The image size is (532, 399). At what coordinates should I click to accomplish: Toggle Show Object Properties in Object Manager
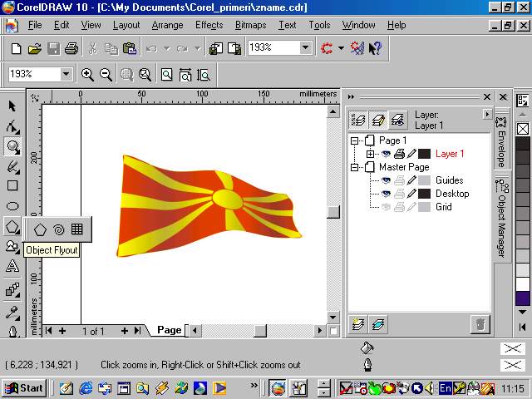358,120
